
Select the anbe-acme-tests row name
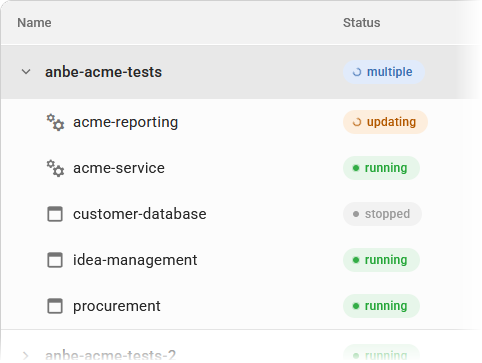(103, 72)
